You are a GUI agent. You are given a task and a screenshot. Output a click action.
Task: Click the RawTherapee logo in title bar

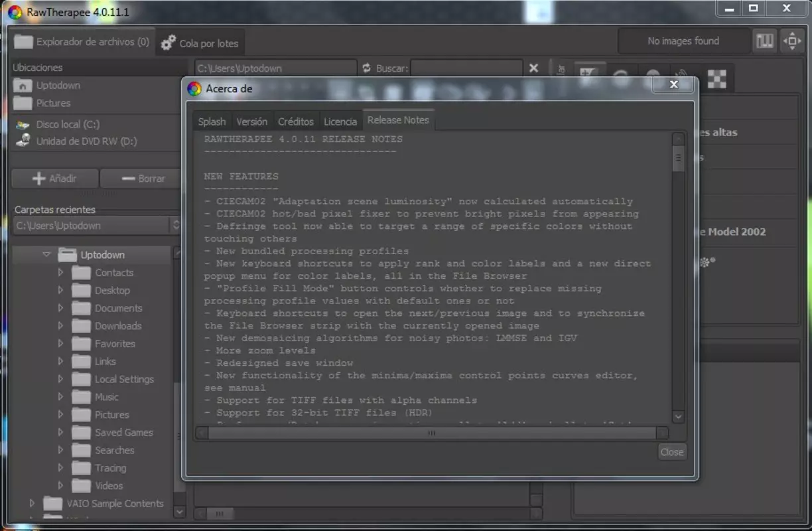click(x=15, y=12)
